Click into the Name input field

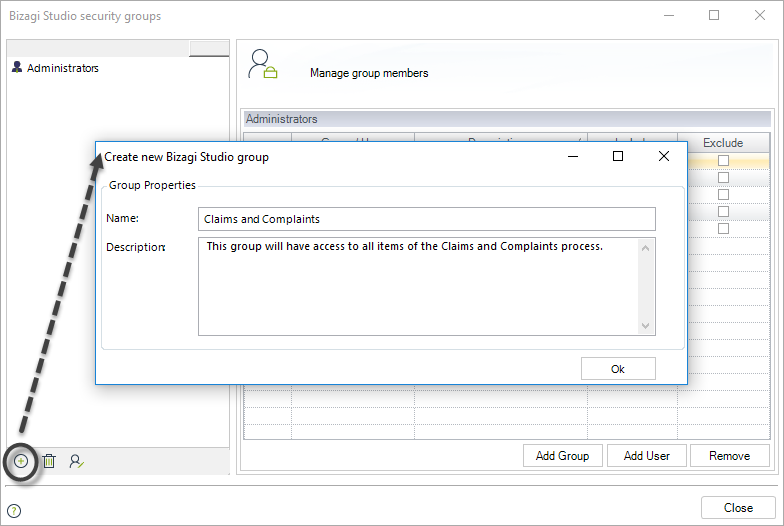tap(426, 219)
